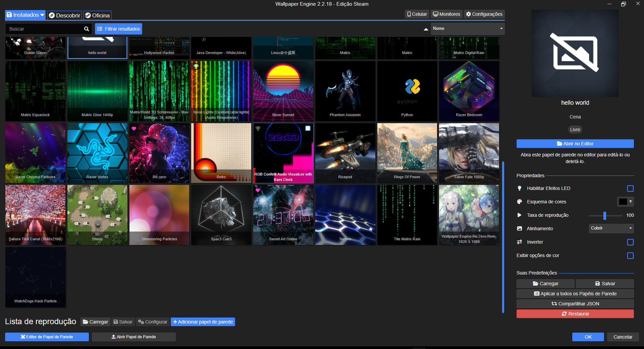The width and height of the screenshot is (644, 349).
Task: Click trophy icon on Neon Lights wallpaper
Action: pos(196,66)
